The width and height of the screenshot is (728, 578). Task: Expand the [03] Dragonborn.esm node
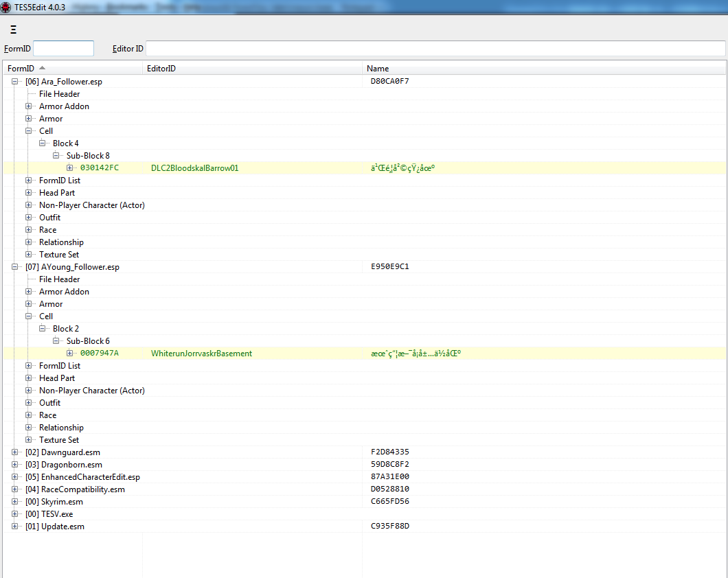coord(15,464)
